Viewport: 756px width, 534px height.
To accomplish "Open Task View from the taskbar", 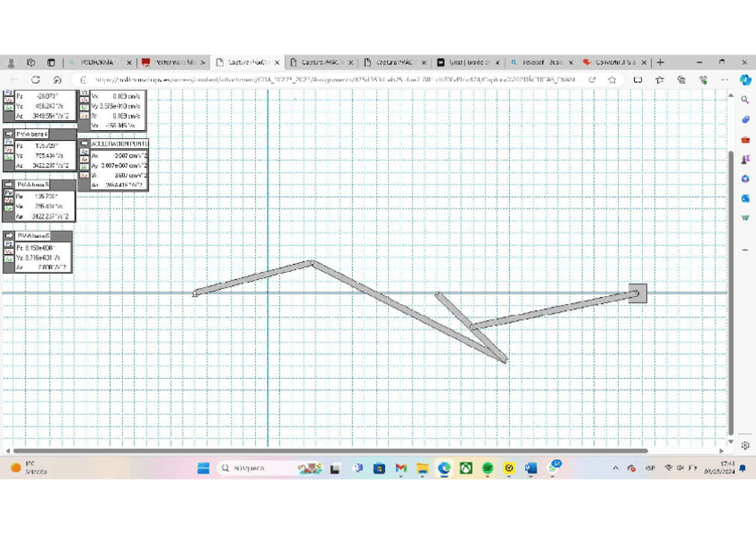I will [335, 468].
